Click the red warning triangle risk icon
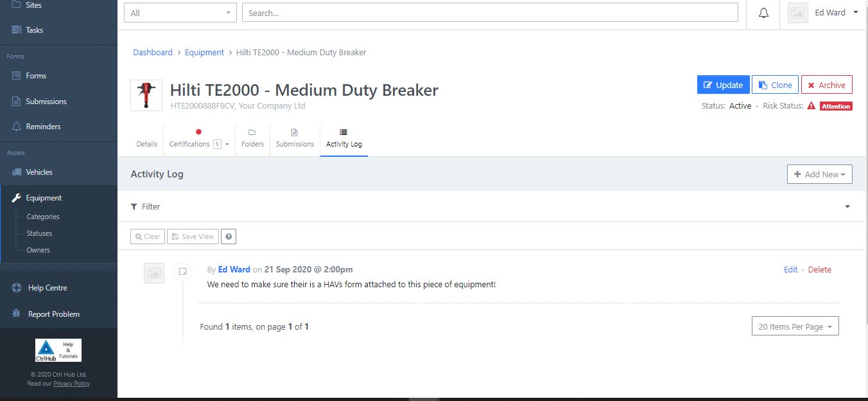This screenshot has width=868, height=401. point(812,106)
